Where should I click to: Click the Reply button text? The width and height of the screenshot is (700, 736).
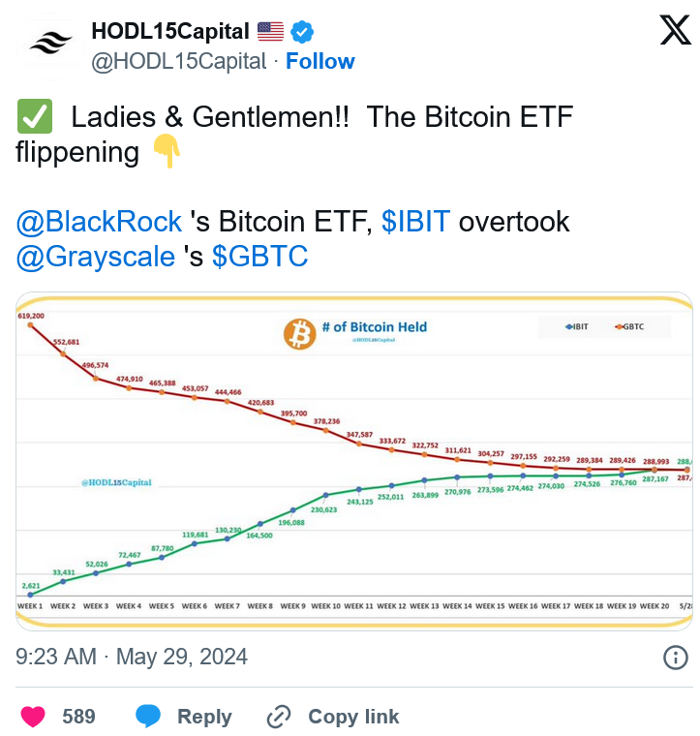tap(204, 717)
